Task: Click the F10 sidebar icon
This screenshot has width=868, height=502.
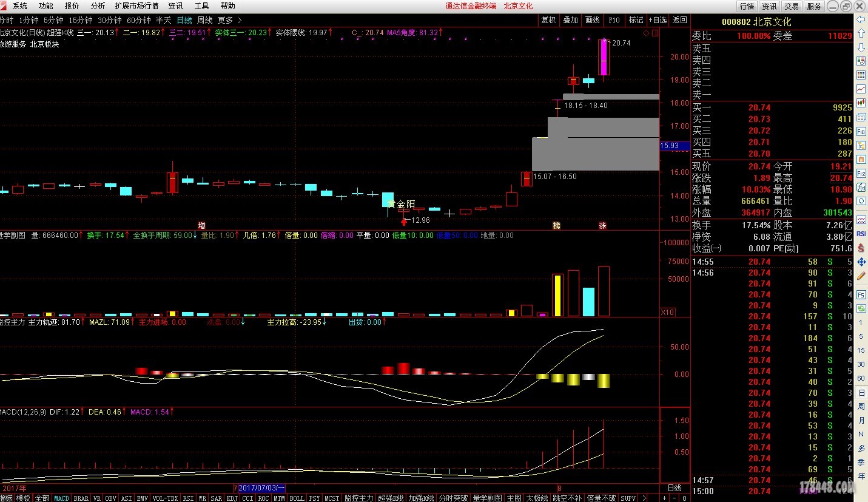Action: click(x=861, y=131)
